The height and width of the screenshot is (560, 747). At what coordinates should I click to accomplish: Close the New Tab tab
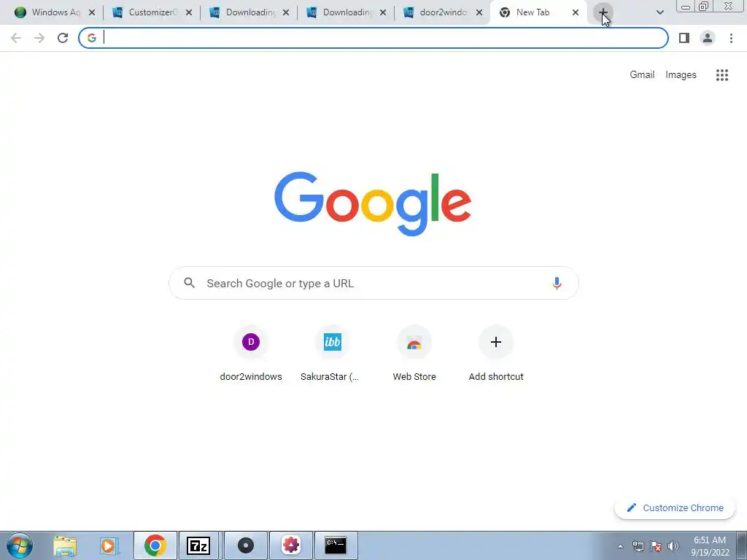pos(576,12)
